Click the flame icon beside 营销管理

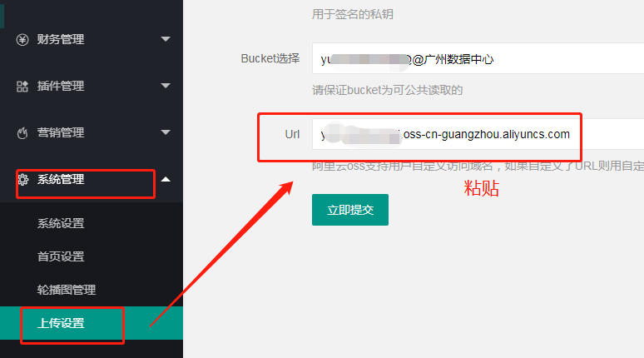click(x=22, y=132)
